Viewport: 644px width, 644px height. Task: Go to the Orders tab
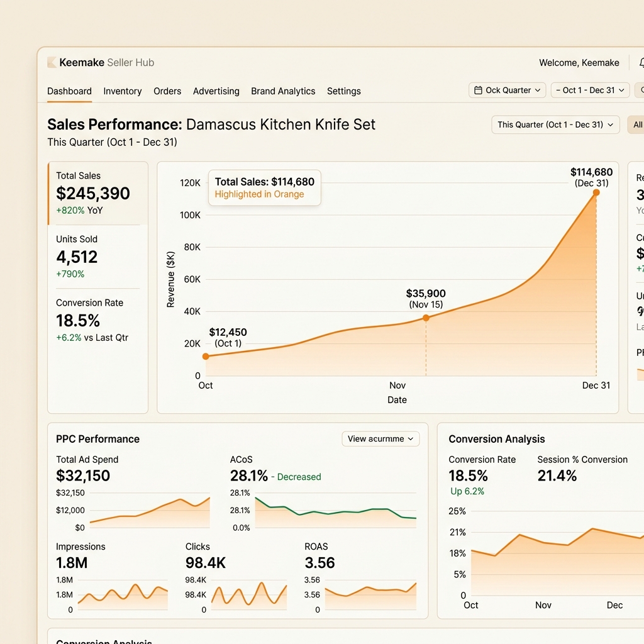pyautogui.click(x=167, y=91)
